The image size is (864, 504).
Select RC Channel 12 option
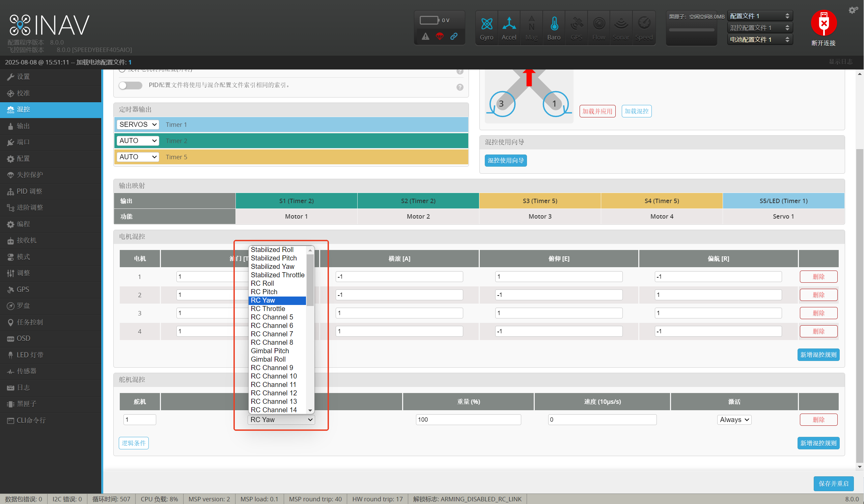click(277, 393)
